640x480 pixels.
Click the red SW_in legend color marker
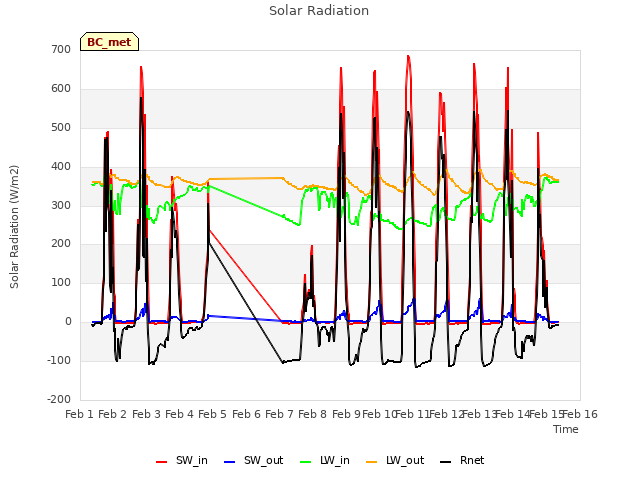pos(162,462)
